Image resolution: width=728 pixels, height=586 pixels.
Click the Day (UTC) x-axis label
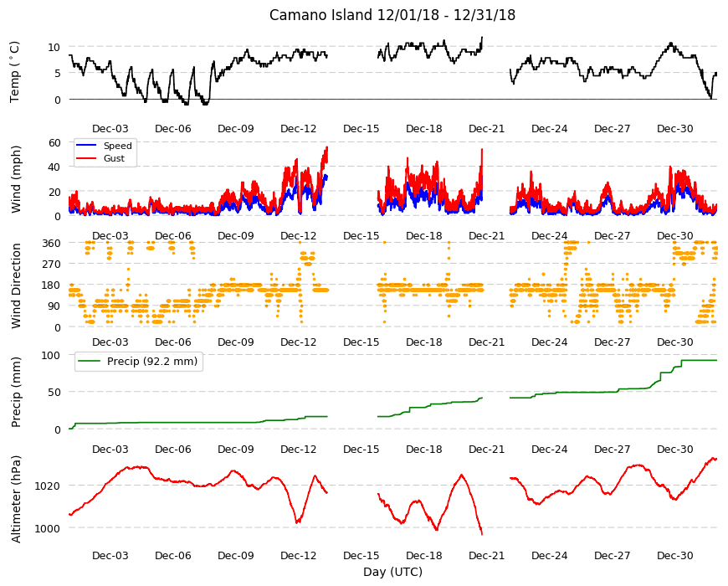pos(392,572)
